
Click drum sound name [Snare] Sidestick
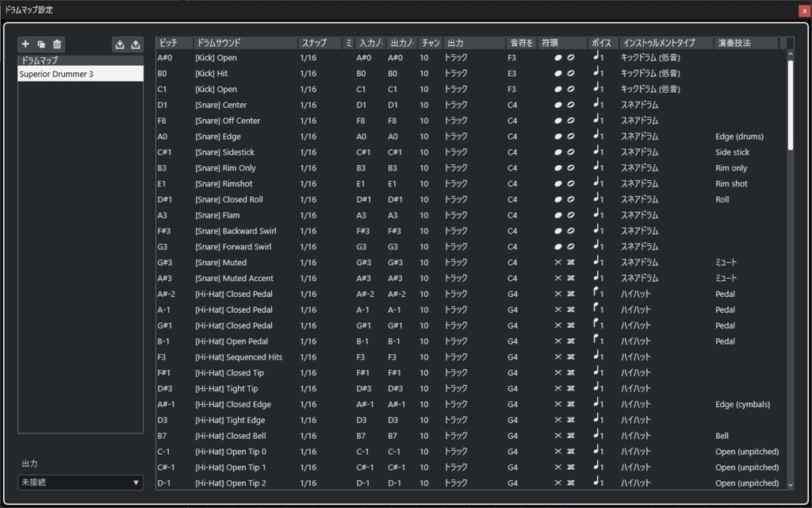(224, 152)
